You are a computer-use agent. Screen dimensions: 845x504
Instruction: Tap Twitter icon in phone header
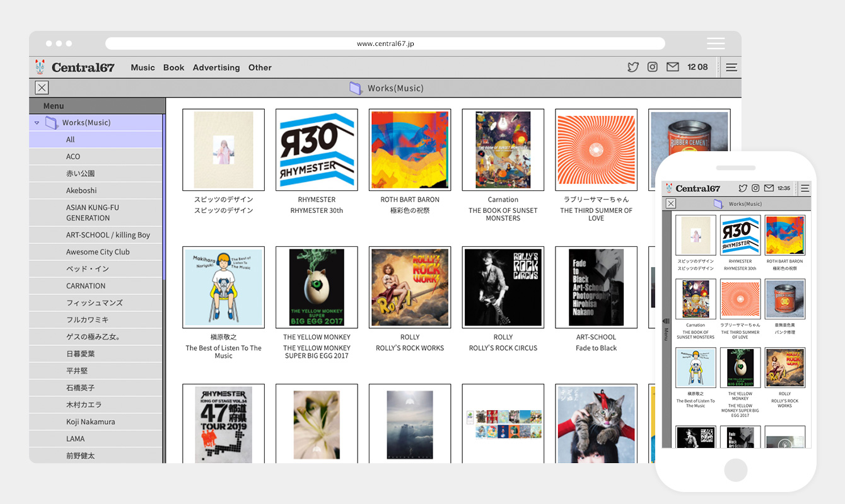pos(743,188)
